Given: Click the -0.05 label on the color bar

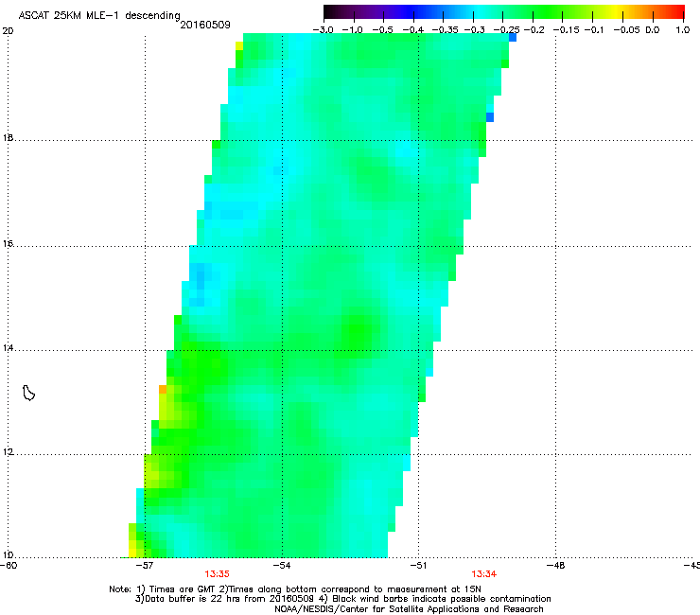Looking at the screenshot, I should [x=627, y=30].
